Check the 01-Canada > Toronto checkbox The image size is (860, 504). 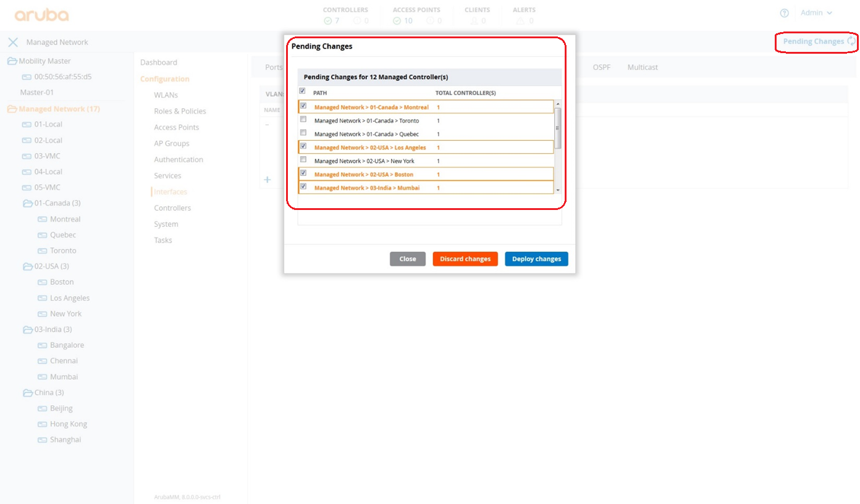[x=303, y=119]
